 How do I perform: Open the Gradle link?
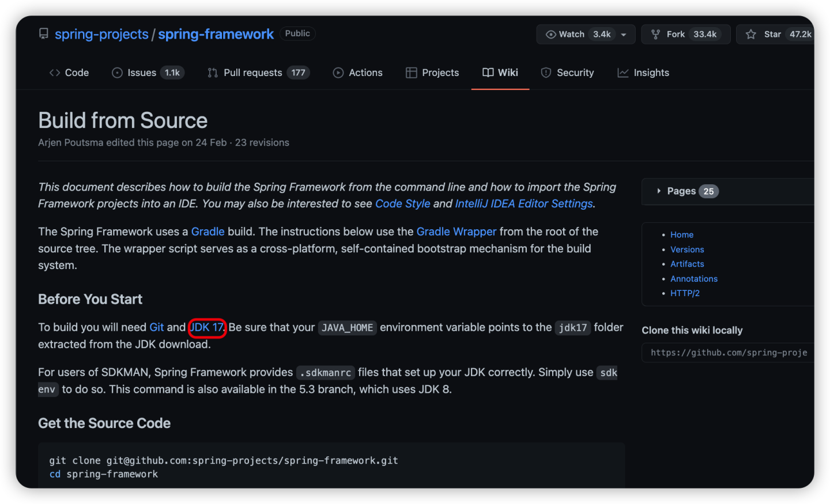tap(207, 232)
